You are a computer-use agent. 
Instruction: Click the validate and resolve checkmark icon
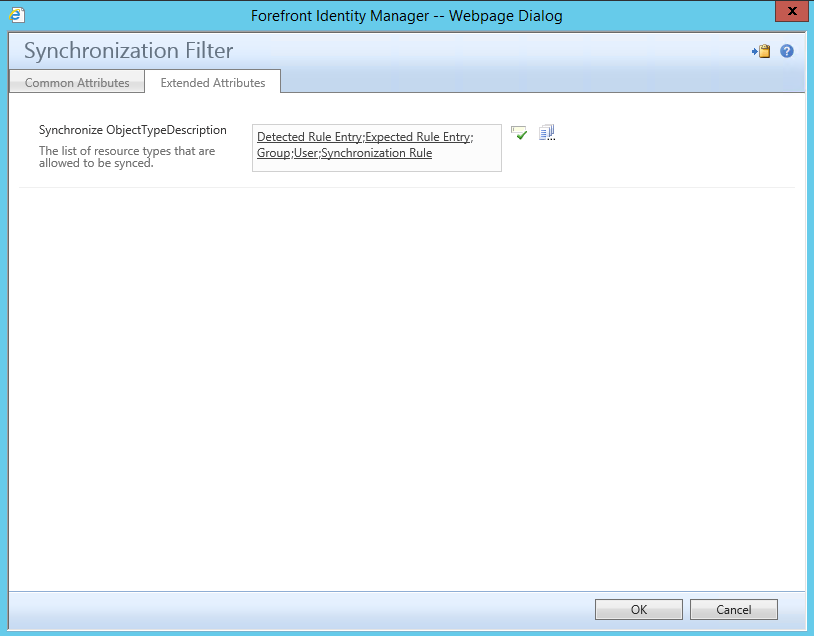(519, 133)
